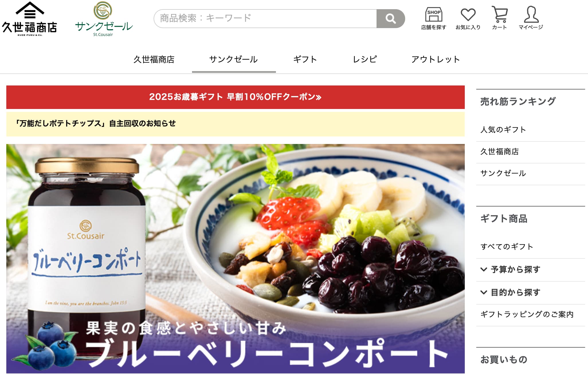588x374 pixels.
Task: Click the magnifying glass search button
Action: pyautogui.click(x=390, y=19)
